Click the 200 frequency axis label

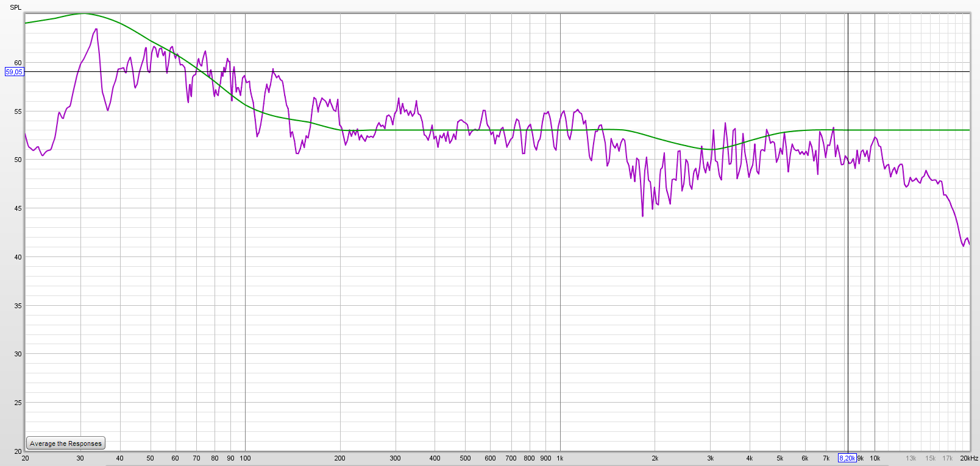339,458
